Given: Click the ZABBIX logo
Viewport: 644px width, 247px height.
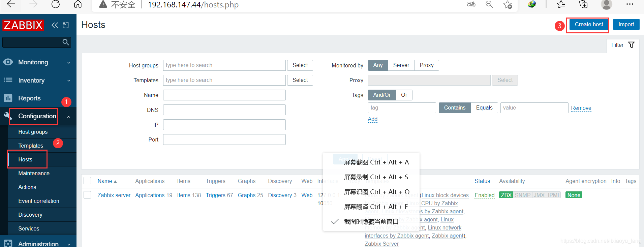Looking at the screenshot, I should (23, 25).
